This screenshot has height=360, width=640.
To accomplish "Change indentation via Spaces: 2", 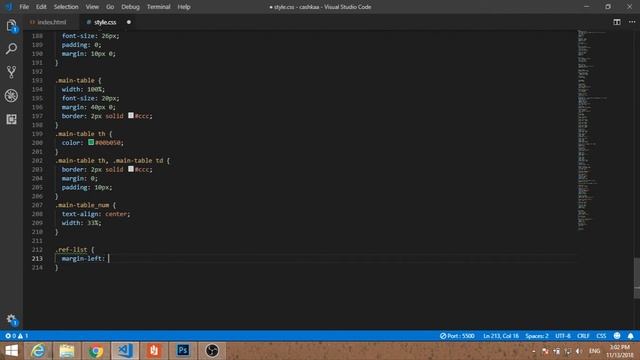I will click(x=537, y=336).
